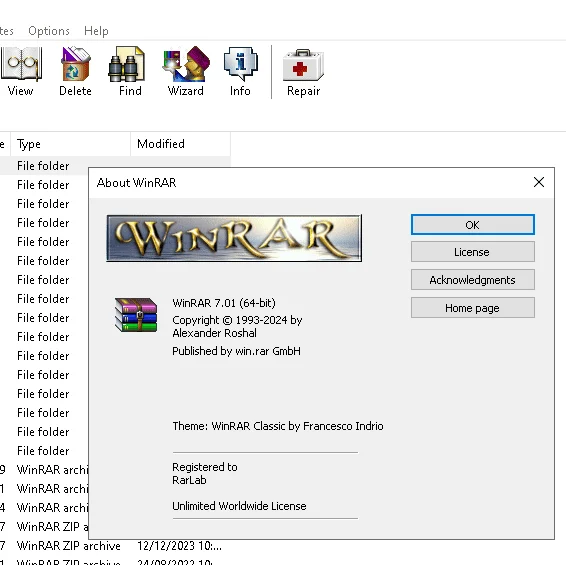Click the WinRAR logo banner
This screenshot has height=565, width=566.
pyautogui.click(x=234, y=238)
